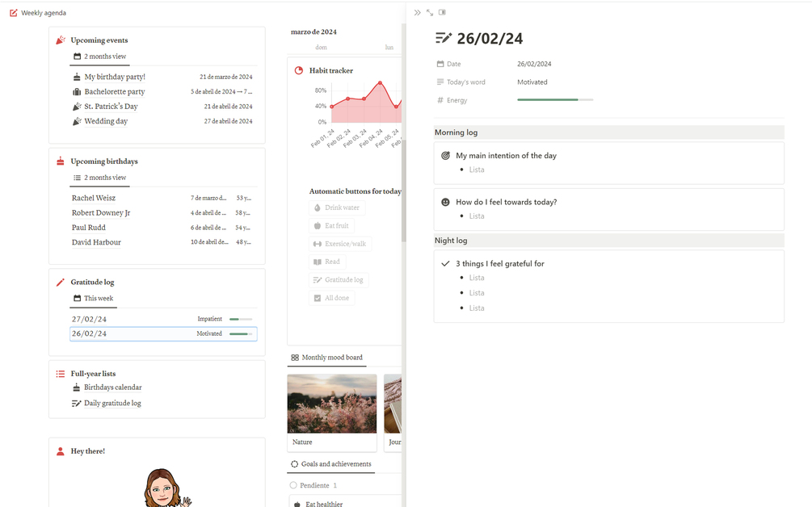Screen dimensions: 812x507
Task: Select the 26/02/24 gratitude log row
Action: coord(163,333)
